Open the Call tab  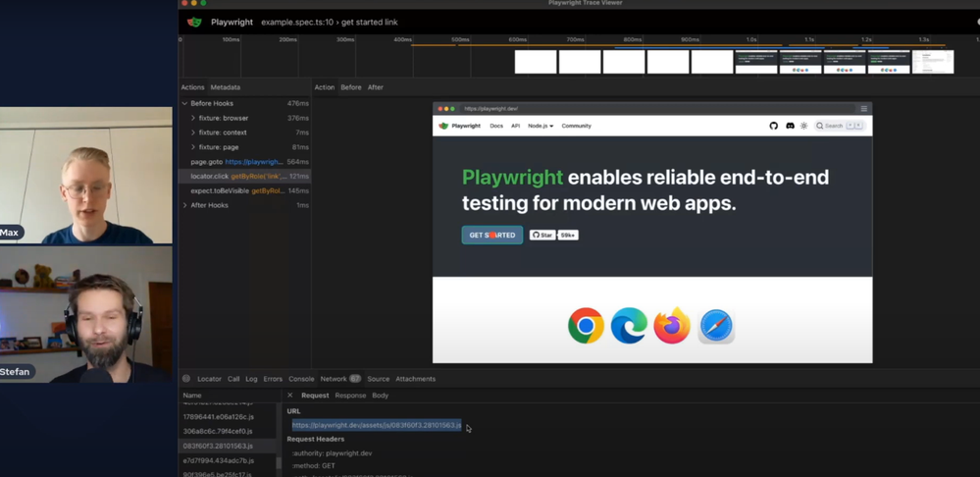click(x=233, y=379)
